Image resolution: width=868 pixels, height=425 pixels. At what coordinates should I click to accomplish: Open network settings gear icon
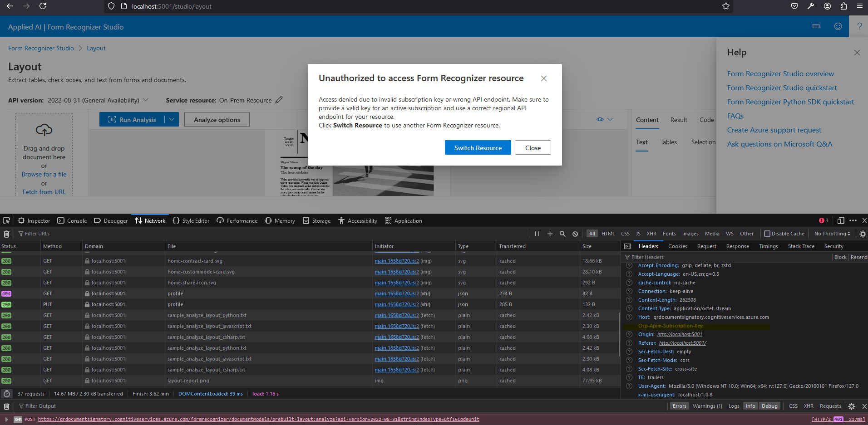click(x=863, y=234)
